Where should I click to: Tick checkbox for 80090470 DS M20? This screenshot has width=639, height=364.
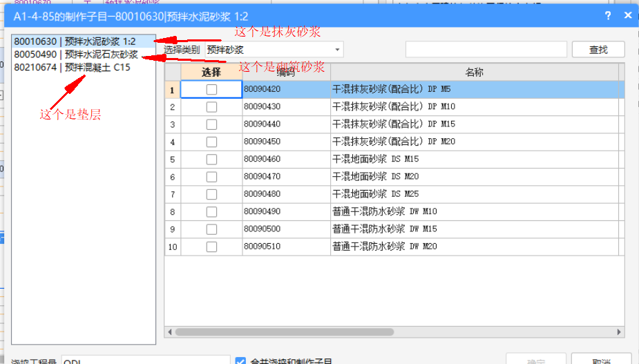pos(211,177)
